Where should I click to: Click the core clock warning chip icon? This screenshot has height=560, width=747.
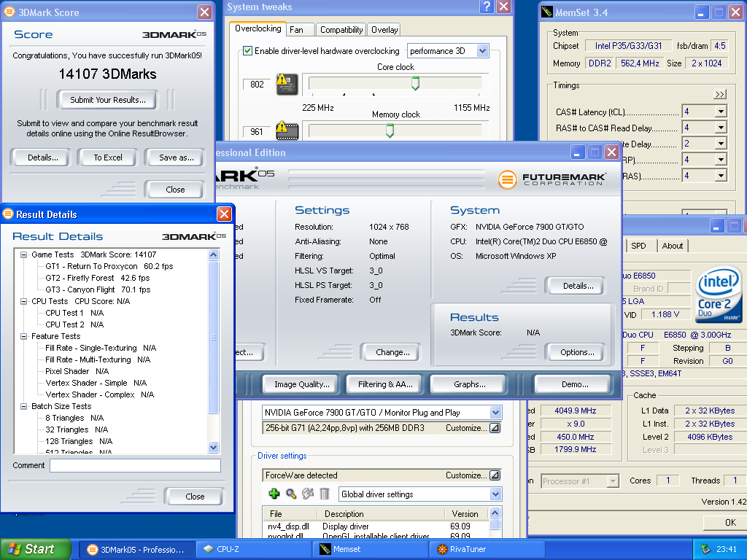pyautogui.click(x=287, y=85)
